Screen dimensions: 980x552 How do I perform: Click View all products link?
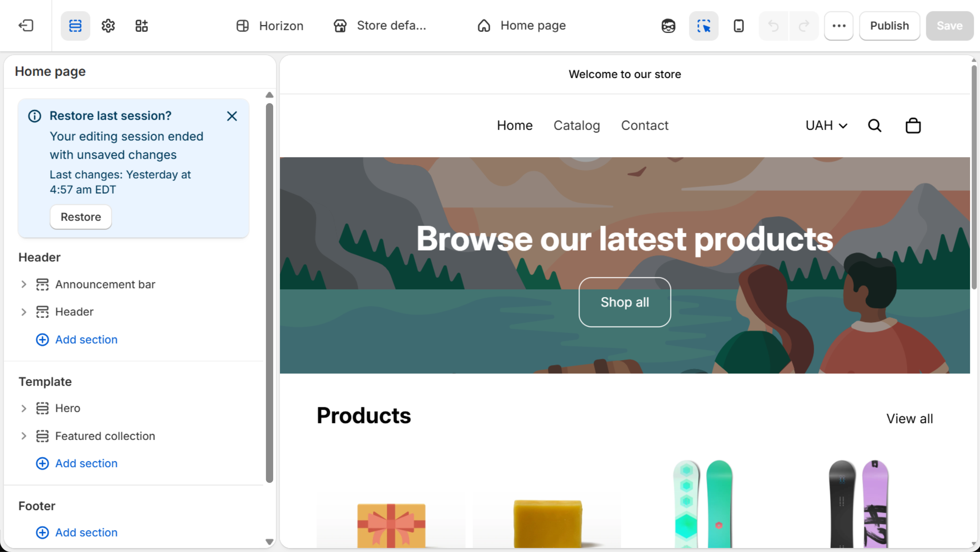click(909, 419)
